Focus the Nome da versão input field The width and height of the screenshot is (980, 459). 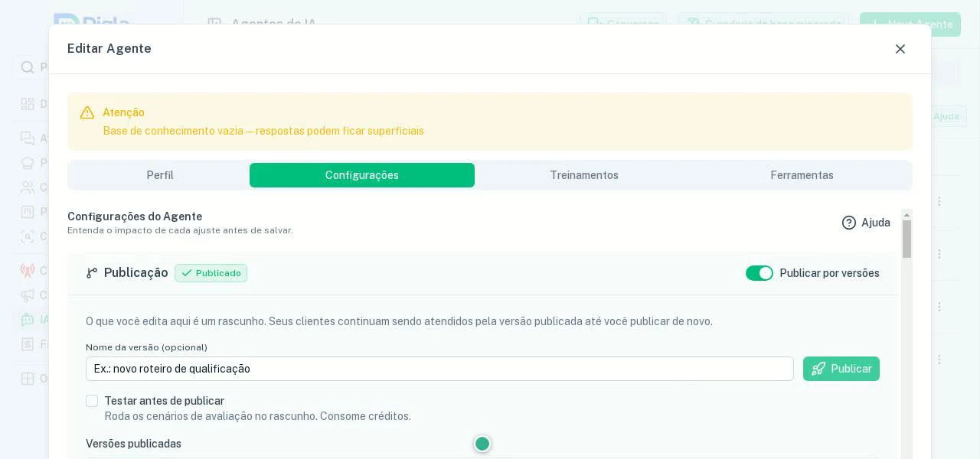[439, 369]
